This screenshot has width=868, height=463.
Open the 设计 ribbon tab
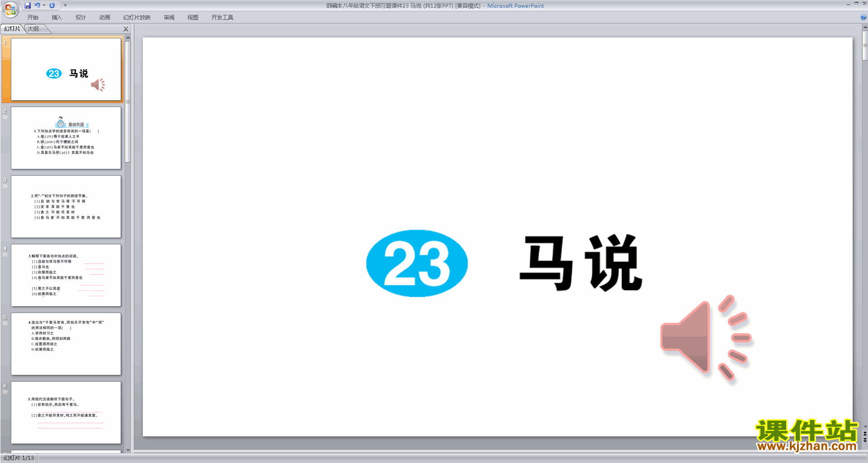click(x=81, y=18)
